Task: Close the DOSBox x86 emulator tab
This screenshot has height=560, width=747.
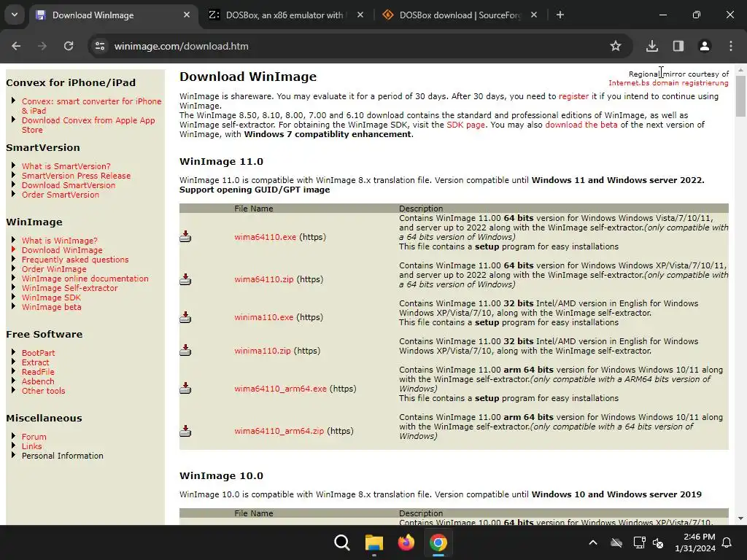Action: (360, 15)
